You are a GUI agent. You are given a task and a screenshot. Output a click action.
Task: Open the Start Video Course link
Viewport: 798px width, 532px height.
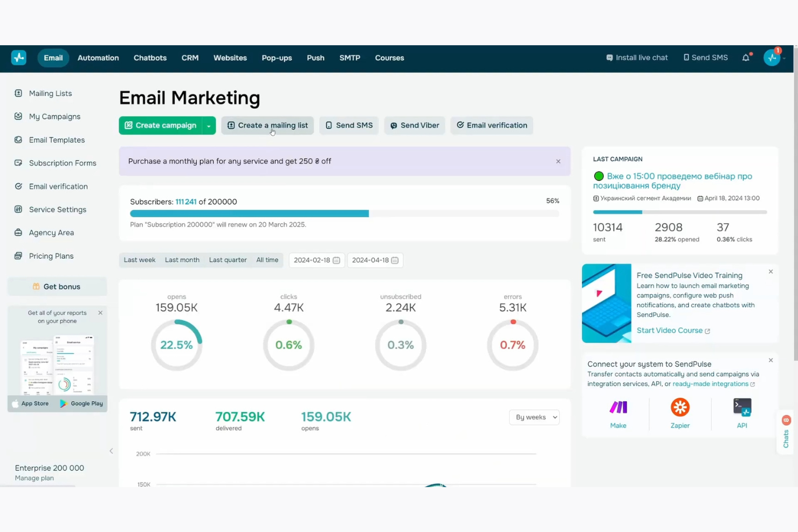pyautogui.click(x=670, y=330)
